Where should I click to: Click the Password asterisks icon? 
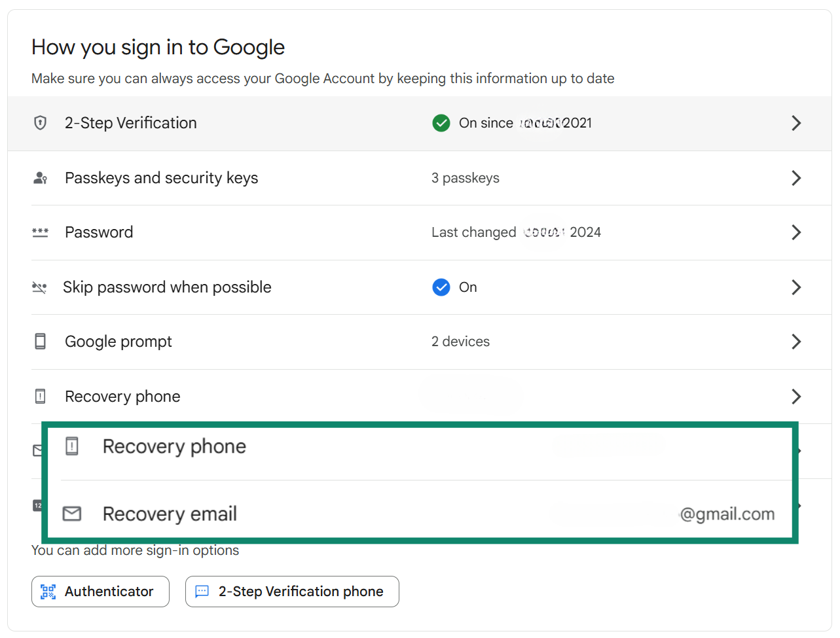[x=40, y=232]
